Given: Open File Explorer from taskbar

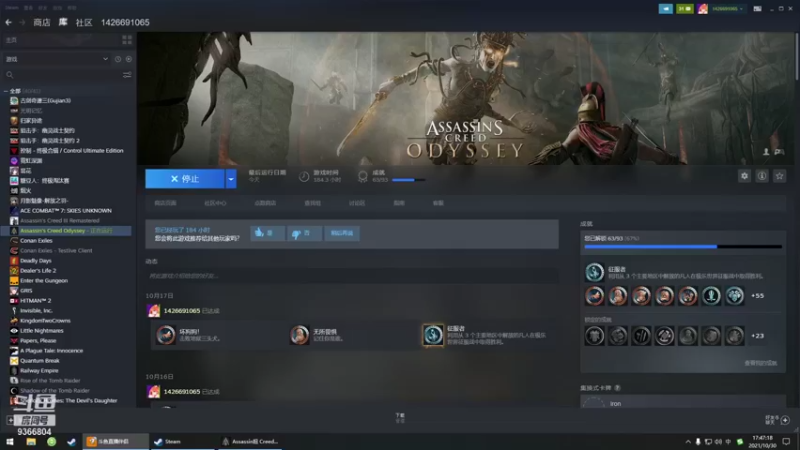Looking at the screenshot, I should coord(31,442).
